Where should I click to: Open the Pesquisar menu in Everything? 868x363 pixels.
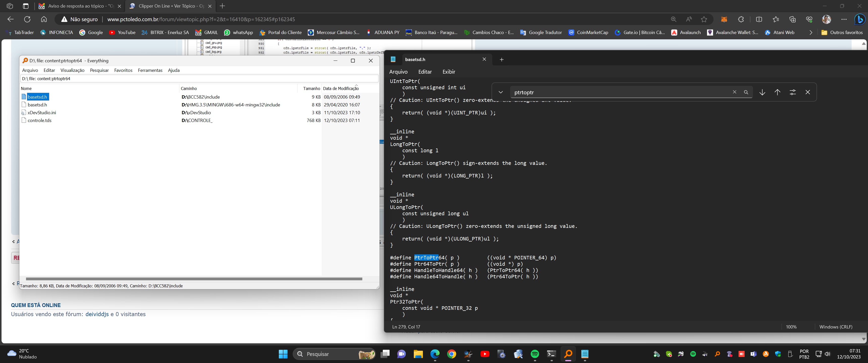click(x=99, y=70)
